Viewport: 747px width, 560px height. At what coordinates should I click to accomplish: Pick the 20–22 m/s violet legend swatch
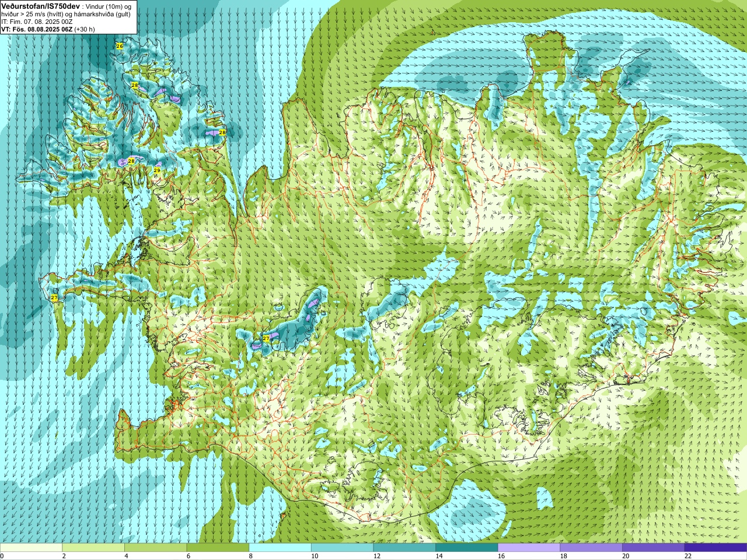[x=654, y=548]
